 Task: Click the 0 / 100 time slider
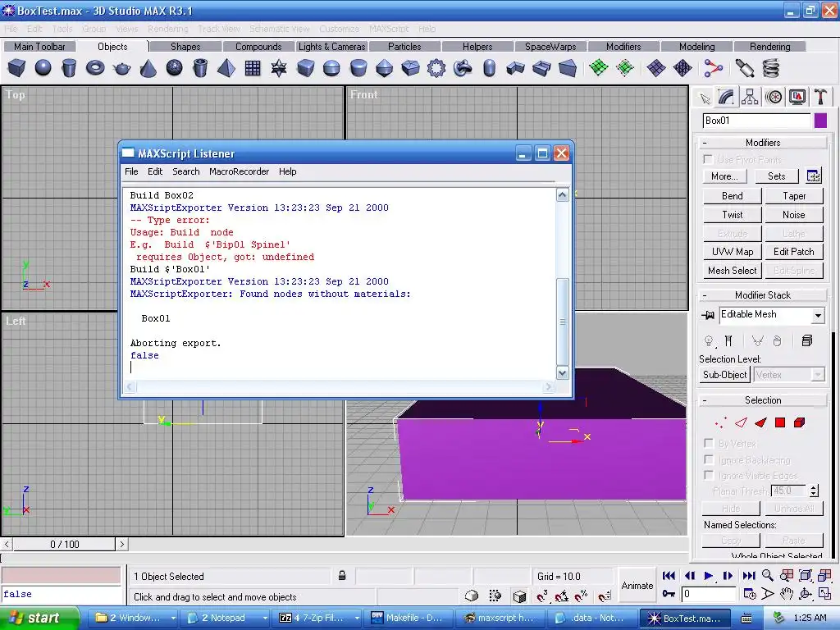click(64, 545)
